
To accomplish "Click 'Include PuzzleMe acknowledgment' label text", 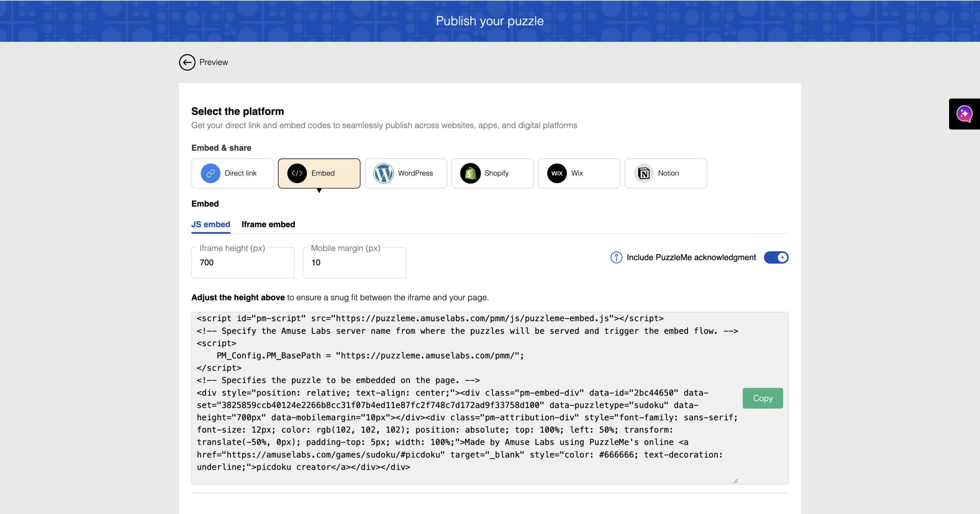I will point(691,258).
